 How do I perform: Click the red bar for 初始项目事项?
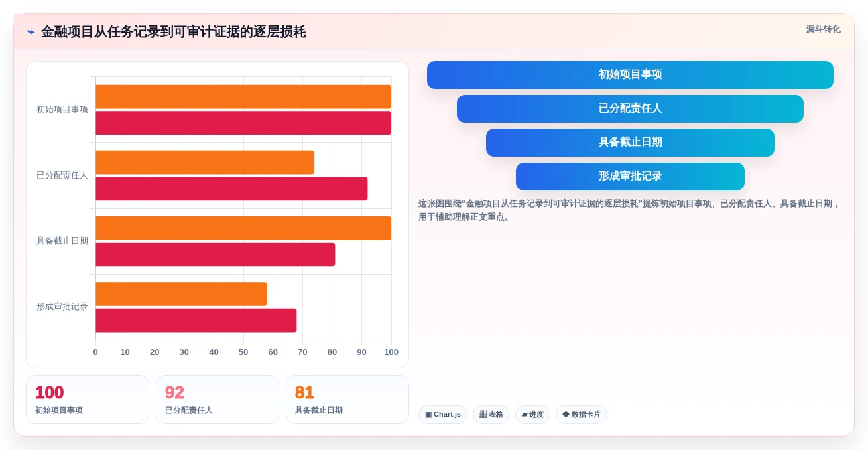243,123
